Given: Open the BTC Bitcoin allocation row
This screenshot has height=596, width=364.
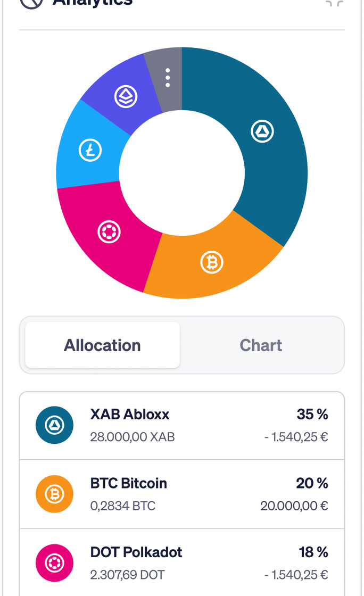Looking at the screenshot, I should [182, 494].
